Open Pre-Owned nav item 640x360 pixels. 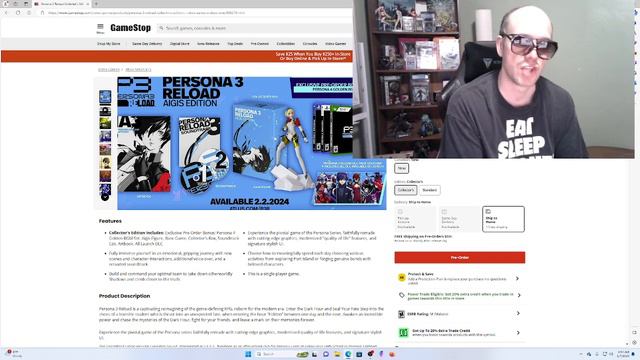click(x=260, y=44)
